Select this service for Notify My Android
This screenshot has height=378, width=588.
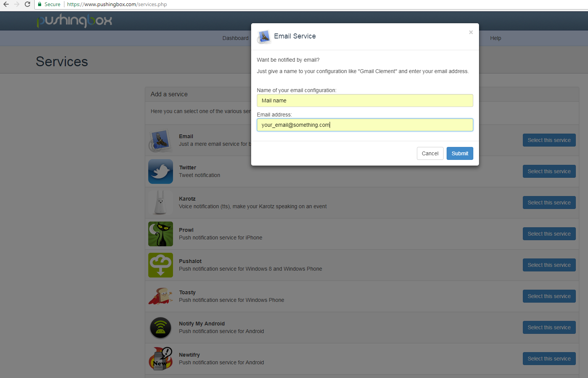[x=549, y=327]
